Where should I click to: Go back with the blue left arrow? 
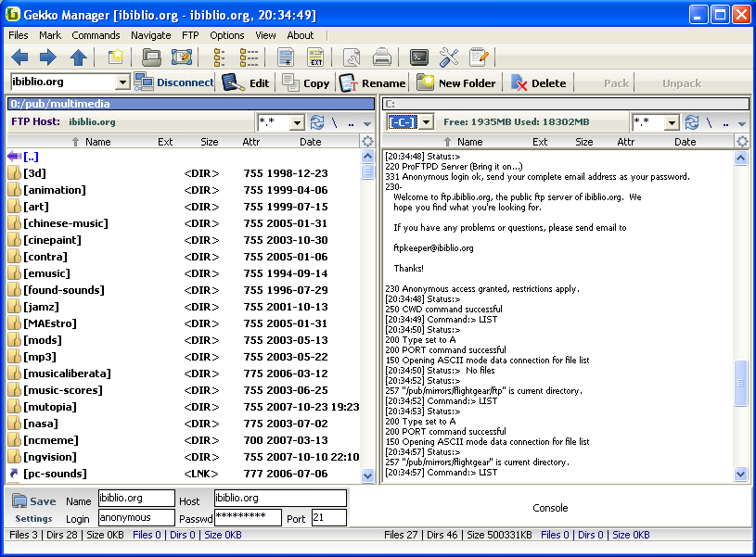[x=19, y=57]
